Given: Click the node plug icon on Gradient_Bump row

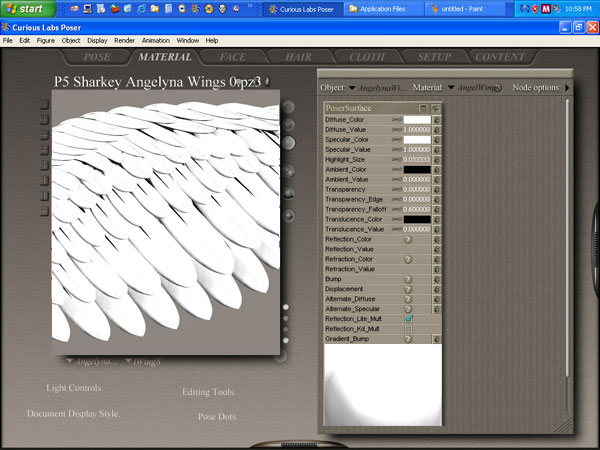Looking at the screenshot, I should coord(437,339).
